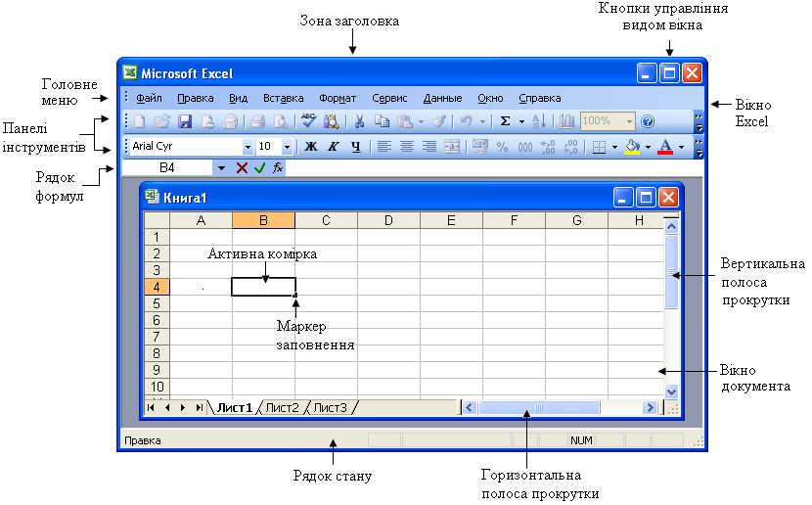The height and width of the screenshot is (505, 812).
Task: Align text left in toolbar
Action: [x=383, y=147]
